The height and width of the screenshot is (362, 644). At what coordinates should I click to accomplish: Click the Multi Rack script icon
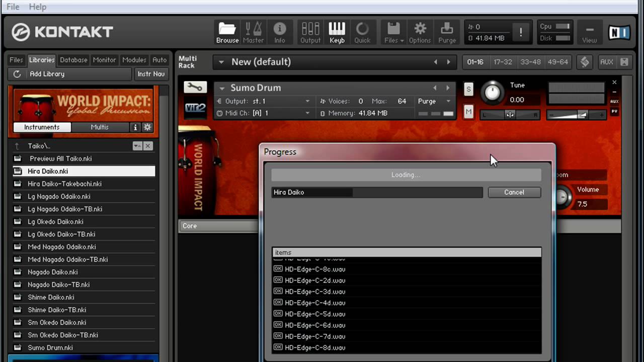(x=585, y=62)
